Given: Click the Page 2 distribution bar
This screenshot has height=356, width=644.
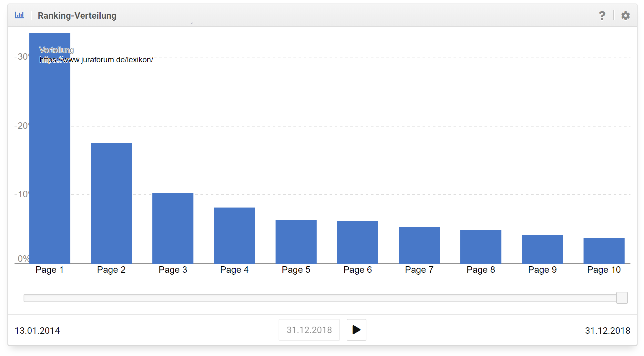Looking at the screenshot, I should pos(111,203).
